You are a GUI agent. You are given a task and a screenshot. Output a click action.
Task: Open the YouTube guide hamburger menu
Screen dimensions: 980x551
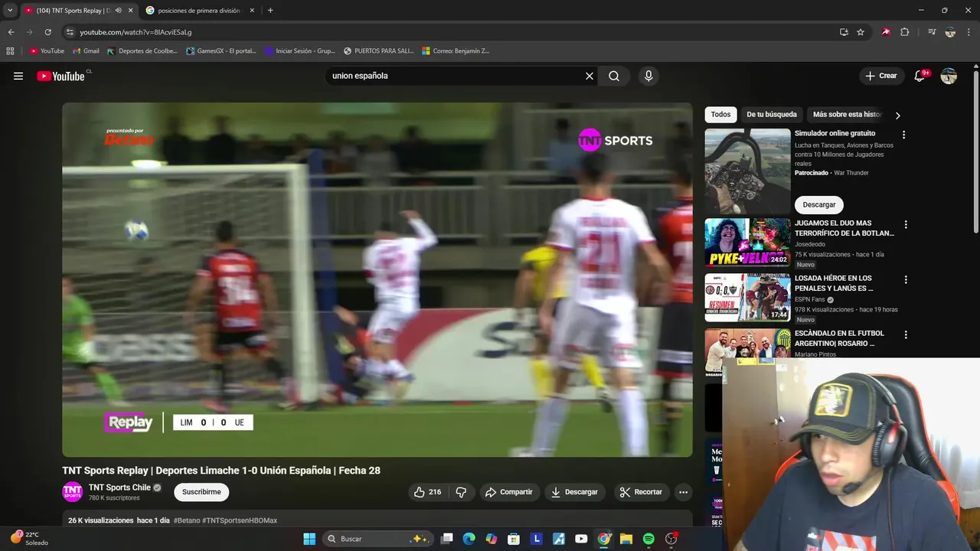click(18, 76)
